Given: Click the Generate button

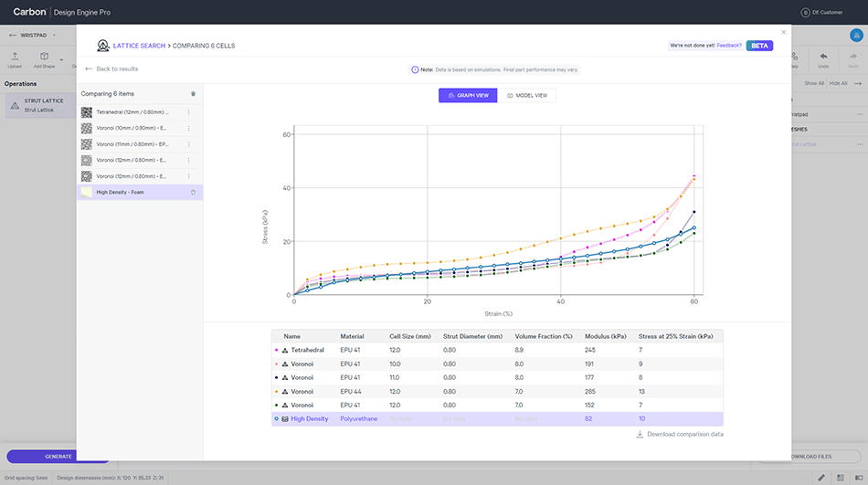Looking at the screenshot, I should (x=58, y=456).
